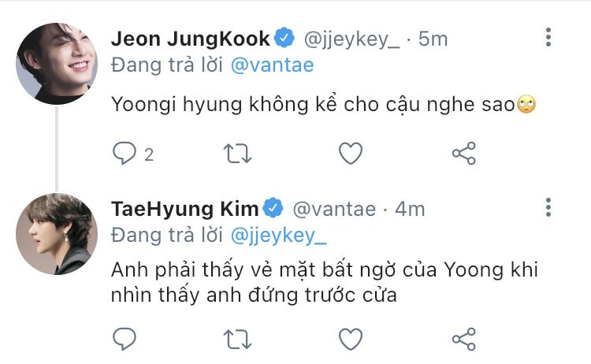591x364 pixels.
Task: Open Jeon JungKook's profile picture
Action: coord(57,63)
